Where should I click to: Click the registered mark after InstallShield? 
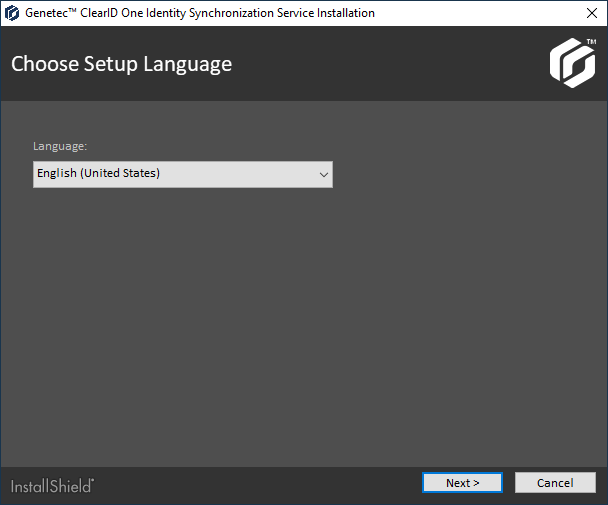[x=94, y=481]
